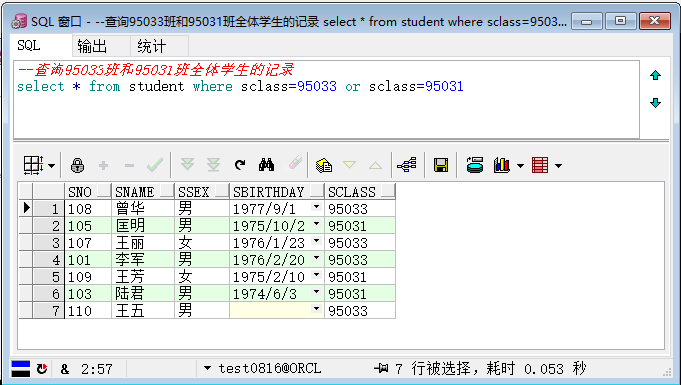Click the cell with name 王五
This screenshot has height=385, width=681.
(143, 310)
